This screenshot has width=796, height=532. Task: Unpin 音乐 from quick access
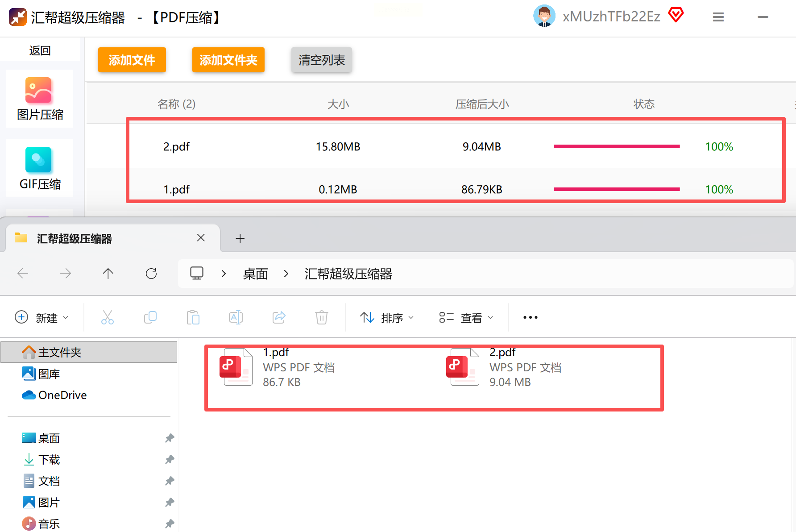pos(170,524)
